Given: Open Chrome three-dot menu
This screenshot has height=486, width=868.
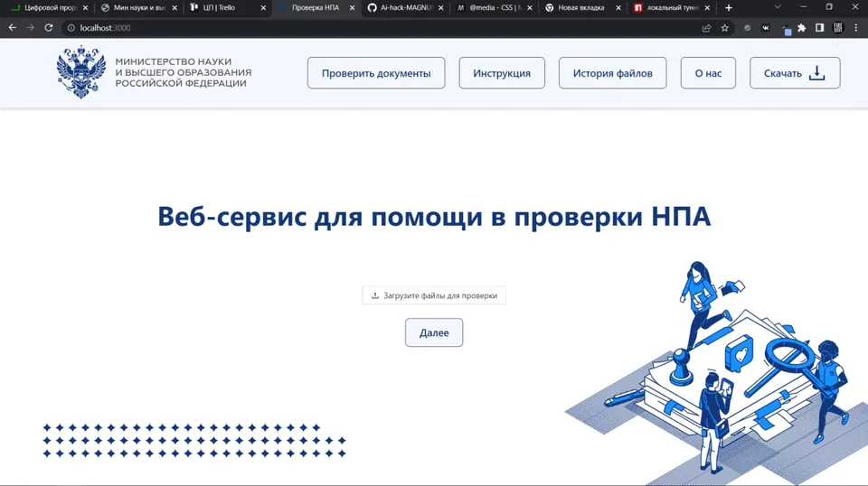Looking at the screenshot, I should click(856, 28).
